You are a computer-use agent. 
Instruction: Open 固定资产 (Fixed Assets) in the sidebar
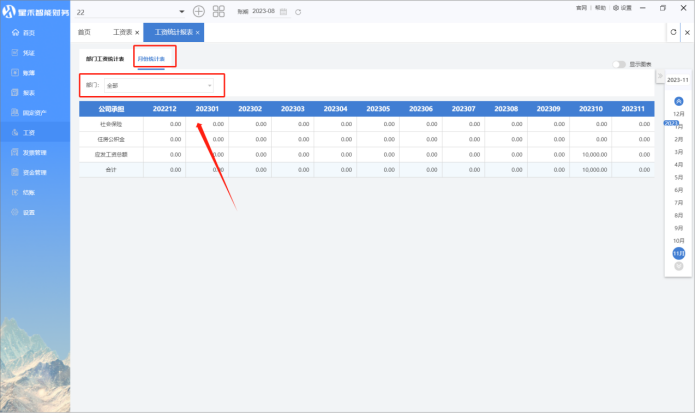point(35,112)
